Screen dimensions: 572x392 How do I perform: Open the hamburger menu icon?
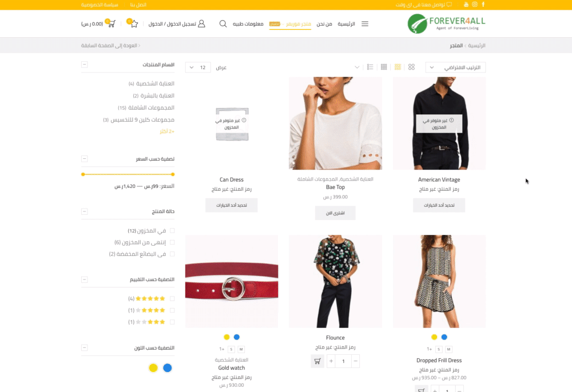[365, 23]
